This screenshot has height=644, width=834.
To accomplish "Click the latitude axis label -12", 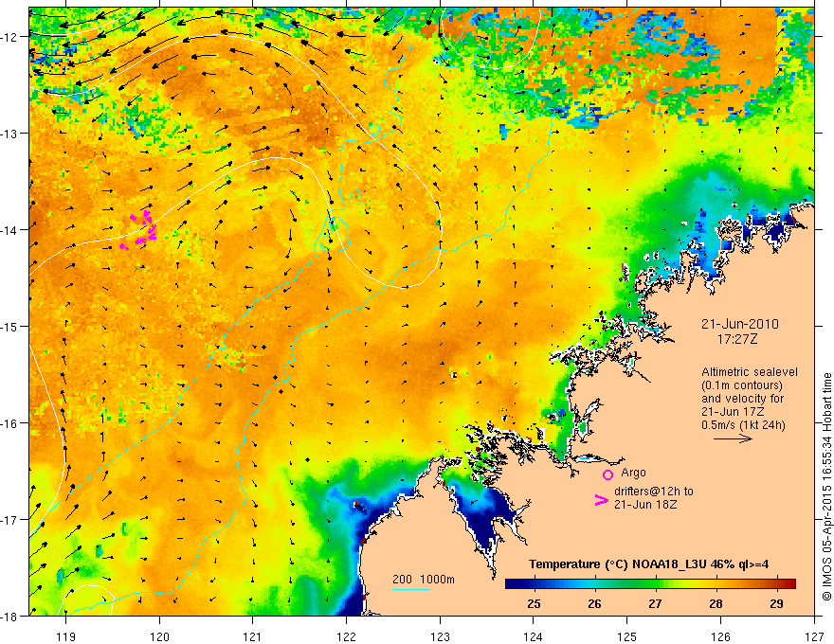I will 9,37.
